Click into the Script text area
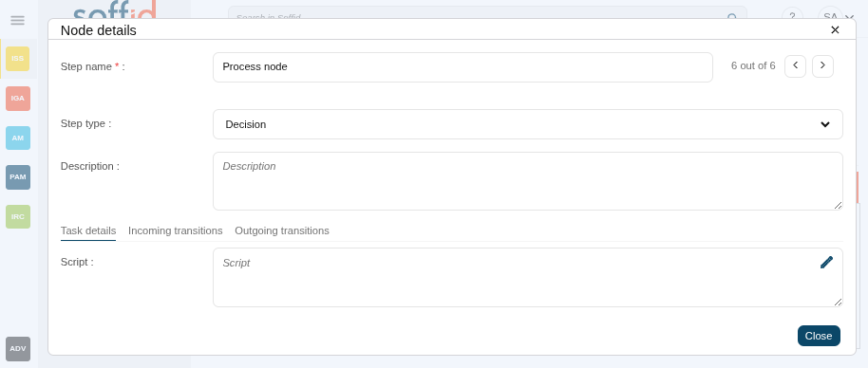Screen dimensions: 868x368 pyautogui.click(x=528, y=277)
